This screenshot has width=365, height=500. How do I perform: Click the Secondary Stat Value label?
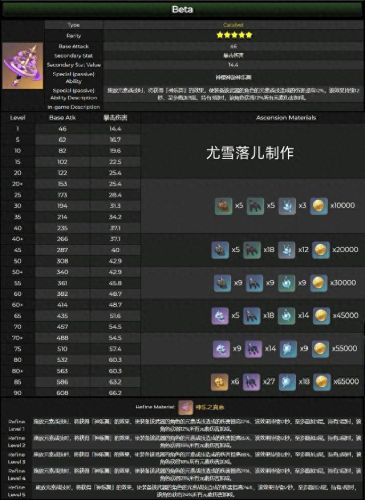pos(74,65)
